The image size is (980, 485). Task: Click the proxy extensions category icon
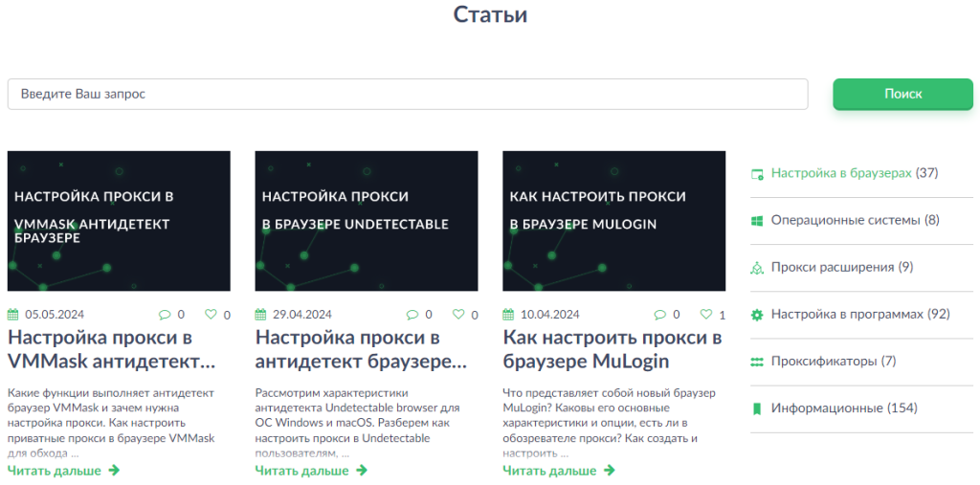(x=757, y=268)
